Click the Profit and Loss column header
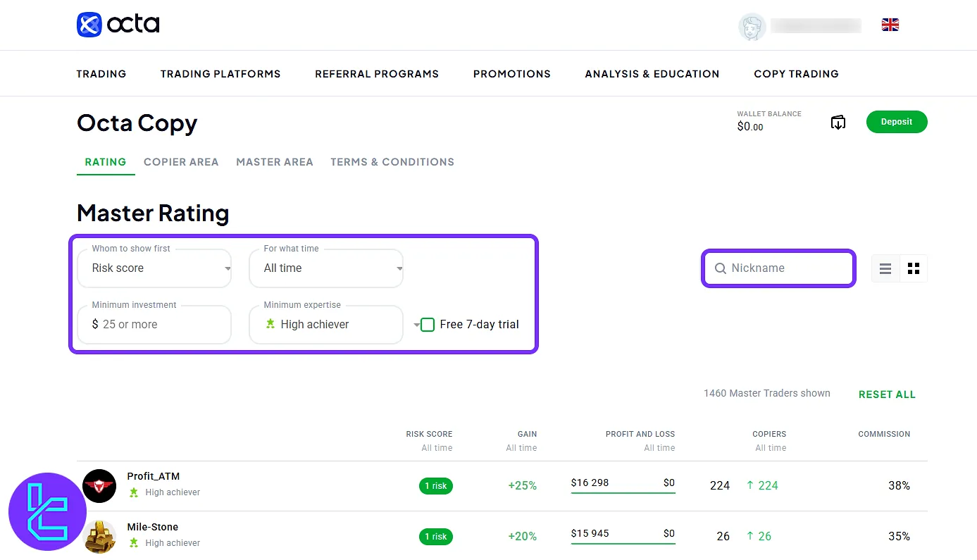The height and width of the screenshot is (560, 977). (640, 434)
